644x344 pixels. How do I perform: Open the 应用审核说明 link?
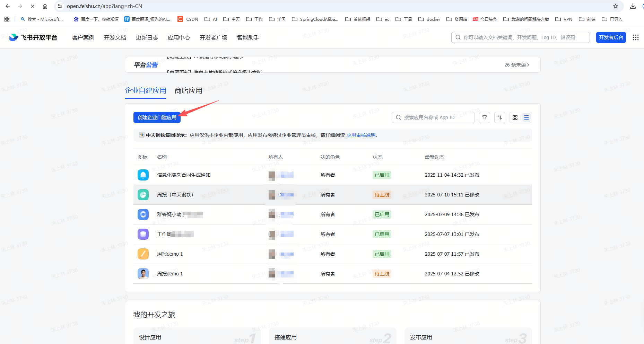[x=361, y=135]
